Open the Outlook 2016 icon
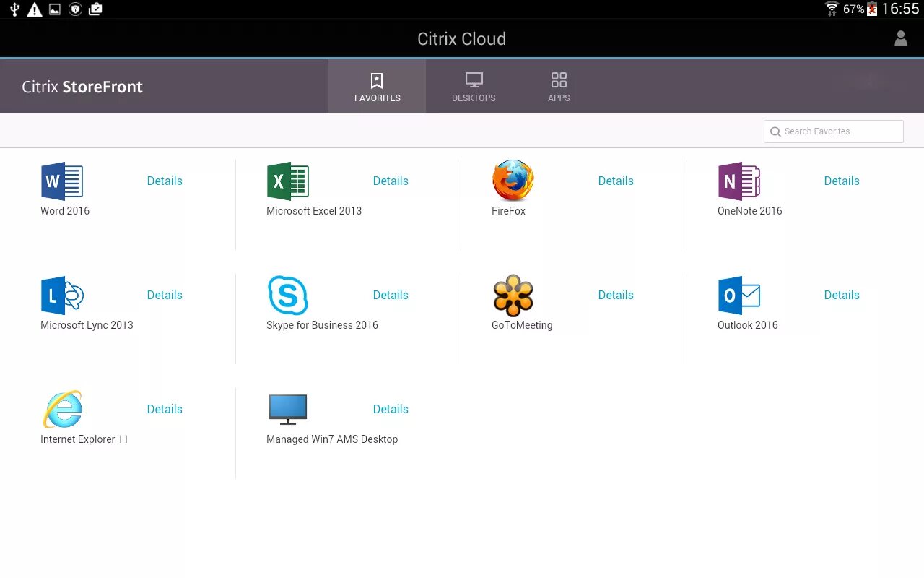Image resolution: width=924 pixels, height=578 pixels. (x=739, y=295)
